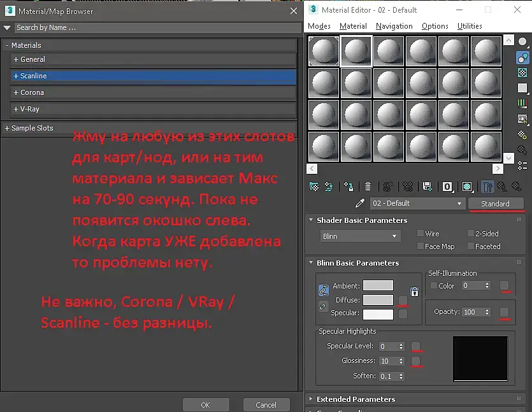
Task: Pick material with the eyedropper icon
Action: point(359,203)
